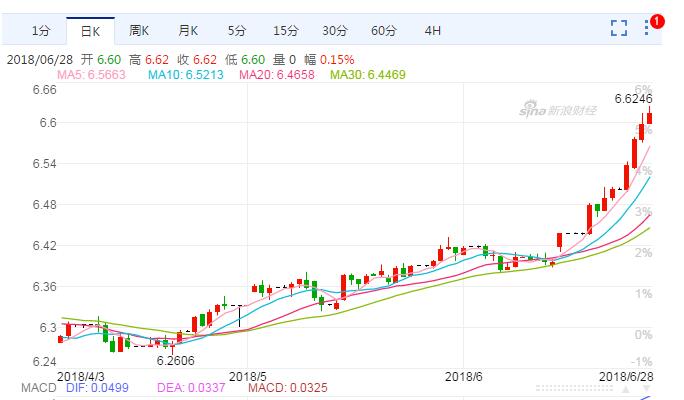Click the 6.2606 low price label
Screen dimensions: 684x400
tap(175, 361)
